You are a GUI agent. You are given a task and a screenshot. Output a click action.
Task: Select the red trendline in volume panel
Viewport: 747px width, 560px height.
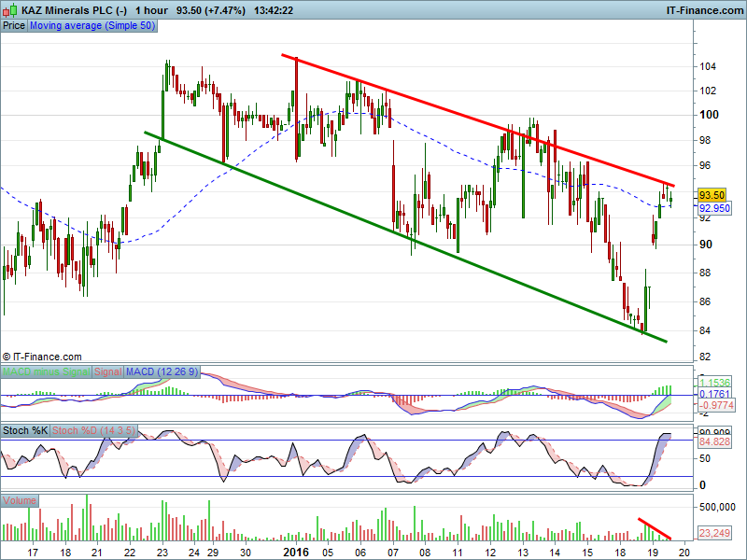[x=655, y=528]
